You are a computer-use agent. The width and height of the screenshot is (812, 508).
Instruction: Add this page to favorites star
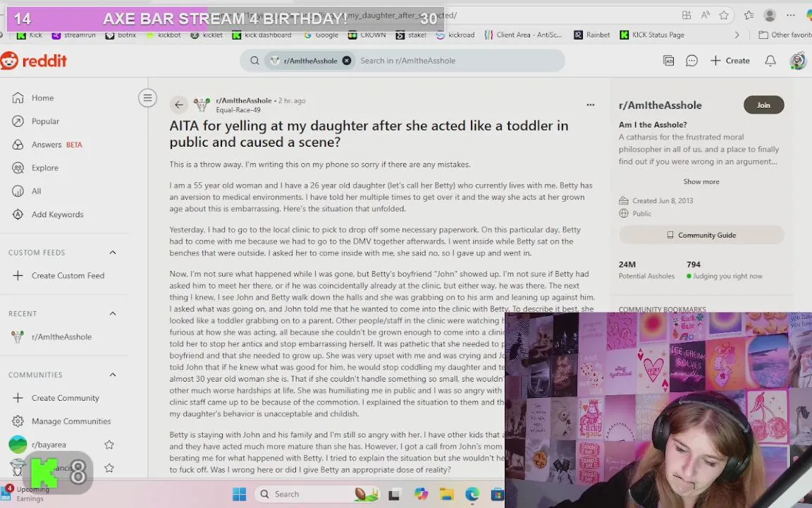coord(724,15)
